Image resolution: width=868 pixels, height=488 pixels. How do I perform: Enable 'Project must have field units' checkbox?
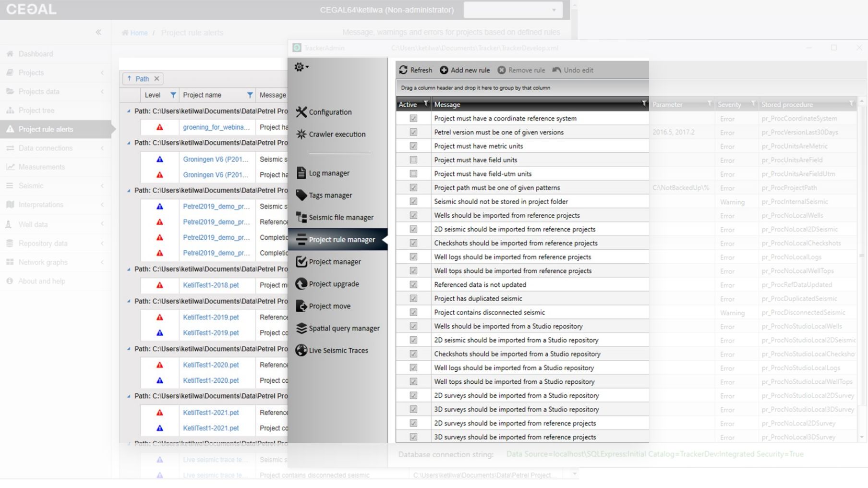[413, 160]
